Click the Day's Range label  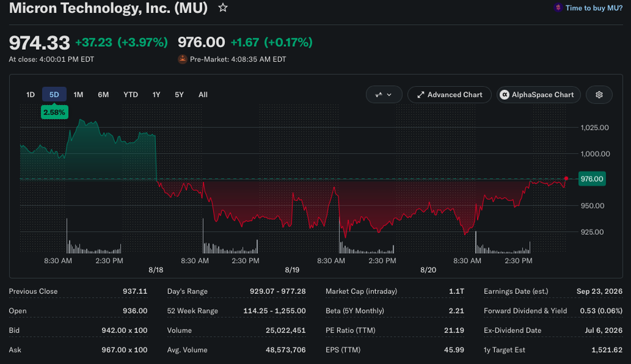pos(187,291)
